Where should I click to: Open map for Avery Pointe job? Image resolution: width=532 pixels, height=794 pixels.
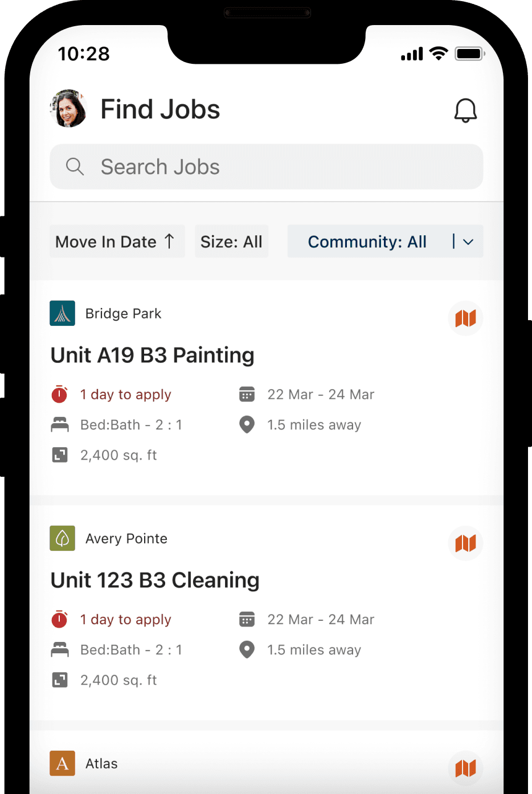click(465, 543)
